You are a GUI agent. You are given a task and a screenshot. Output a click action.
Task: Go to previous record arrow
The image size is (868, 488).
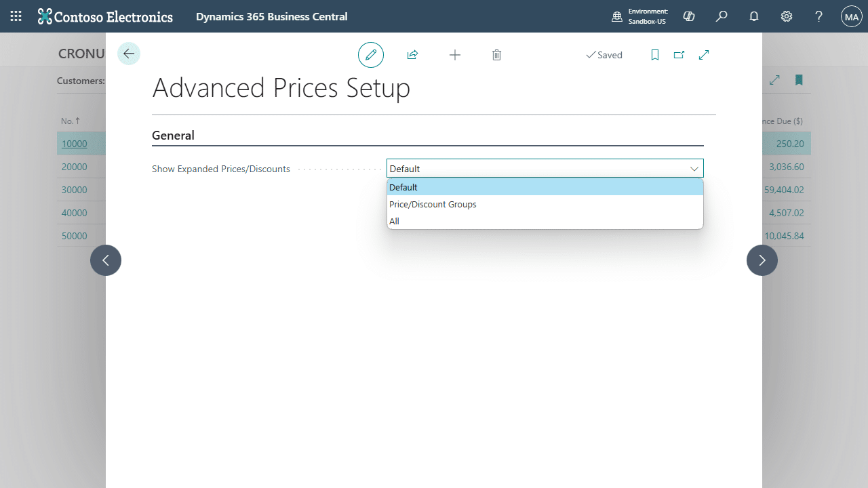point(106,260)
